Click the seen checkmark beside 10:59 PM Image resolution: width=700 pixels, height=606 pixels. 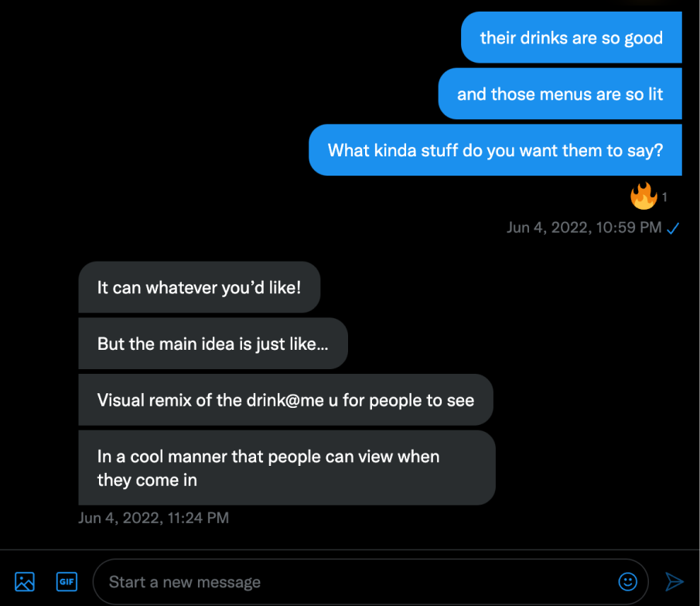673,228
